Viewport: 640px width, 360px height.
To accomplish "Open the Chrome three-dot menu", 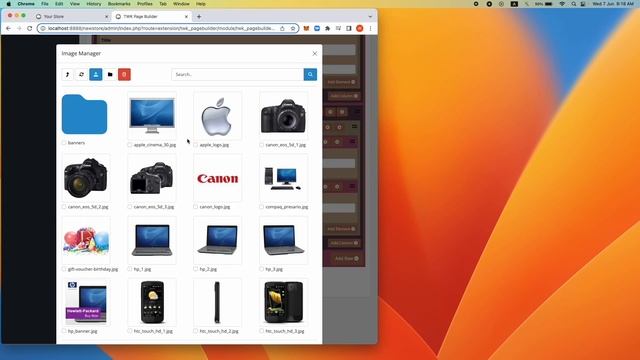I will pyautogui.click(x=370, y=28).
